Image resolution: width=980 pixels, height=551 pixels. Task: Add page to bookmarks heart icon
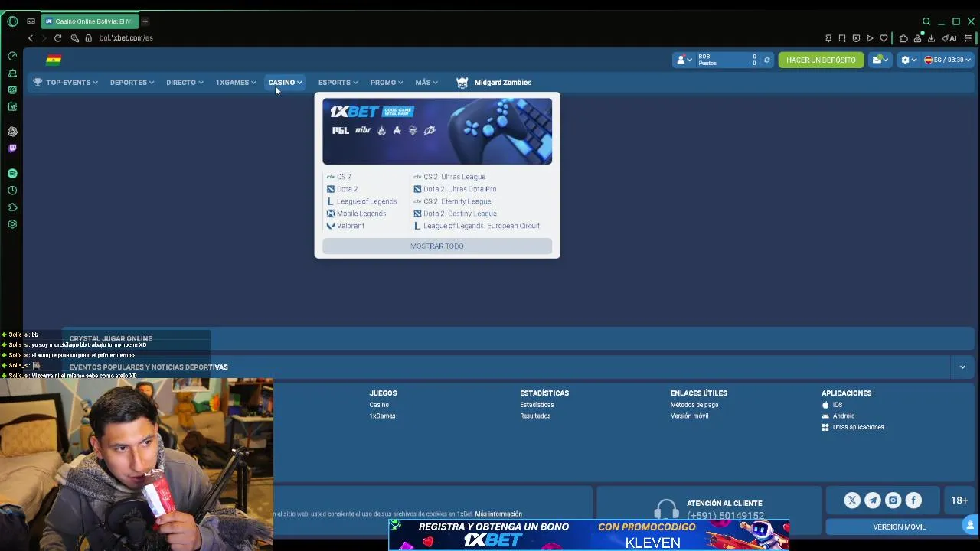pos(884,38)
